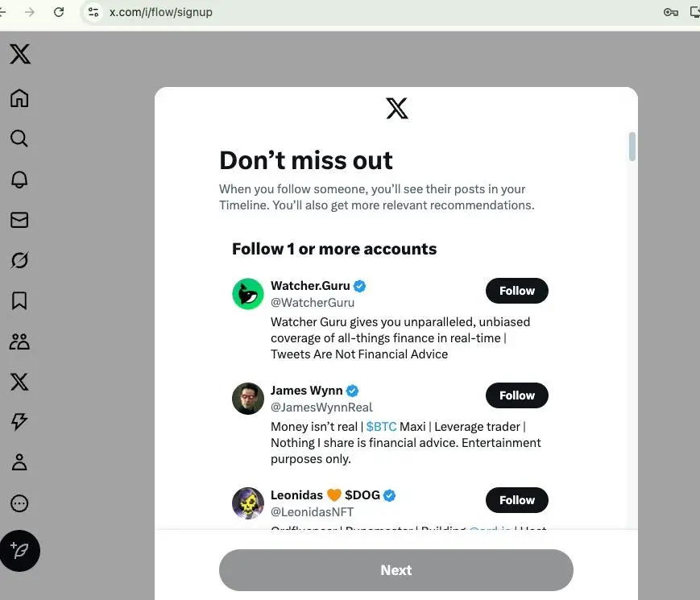Screen dimensions: 700x600
Task: Click the dialog's vertical scrollbar
Action: [632, 147]
